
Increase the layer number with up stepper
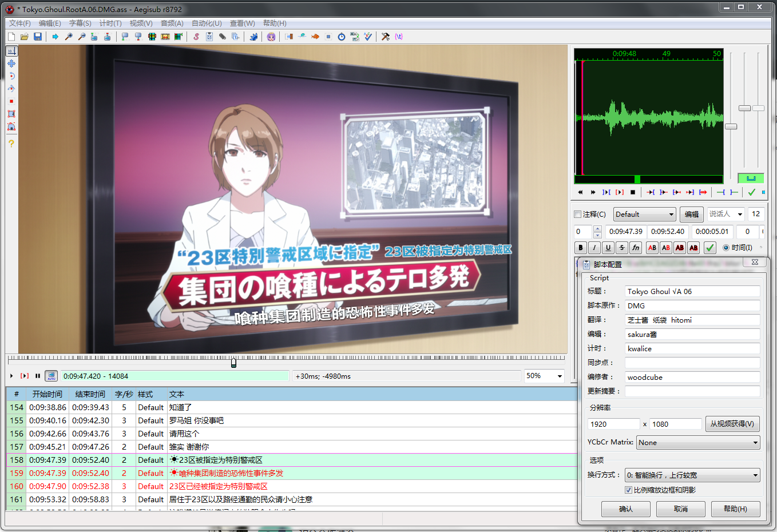[x=597, y=229]
